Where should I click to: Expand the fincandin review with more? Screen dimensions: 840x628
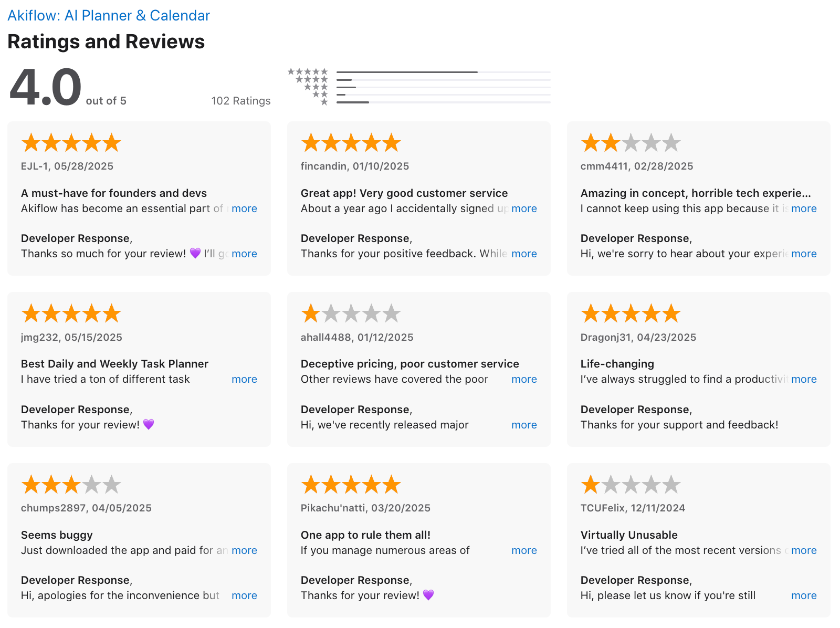[524, 208]
